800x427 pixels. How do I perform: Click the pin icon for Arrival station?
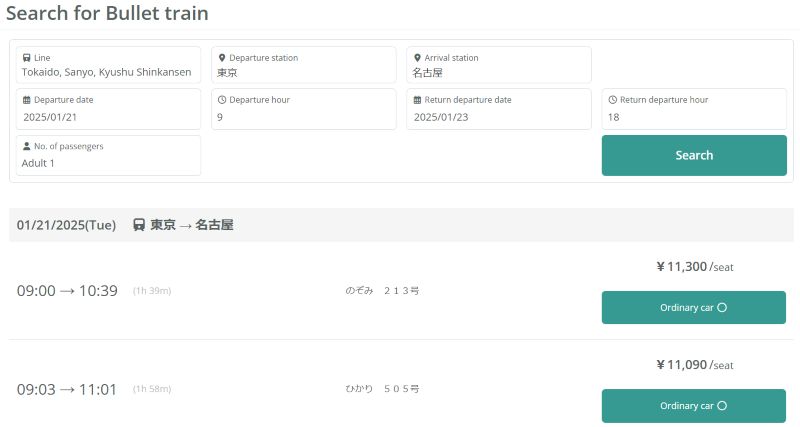point(417,58)
